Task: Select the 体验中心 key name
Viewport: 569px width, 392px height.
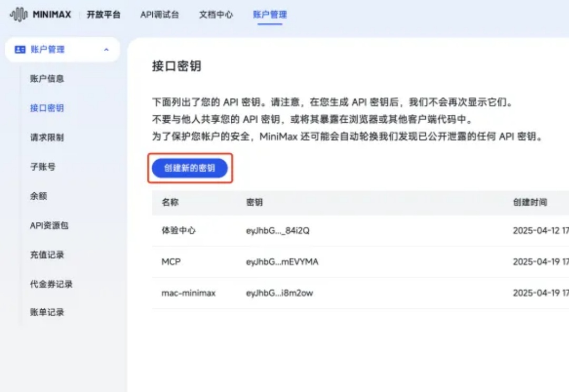Action: 179,230
